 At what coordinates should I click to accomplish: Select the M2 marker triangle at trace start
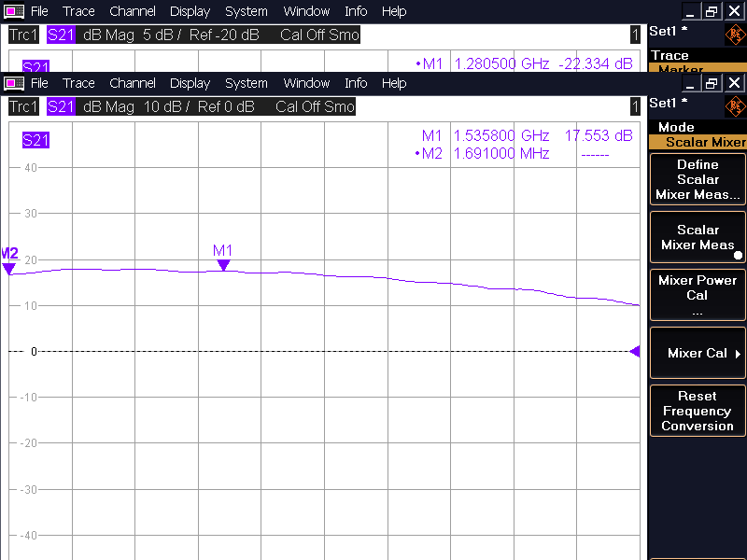coord(9,269)
